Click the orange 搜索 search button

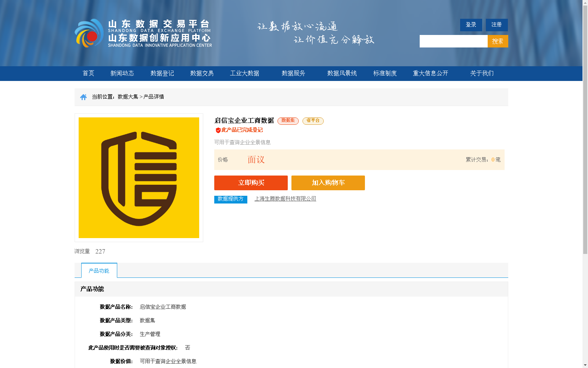coord(498,41)
